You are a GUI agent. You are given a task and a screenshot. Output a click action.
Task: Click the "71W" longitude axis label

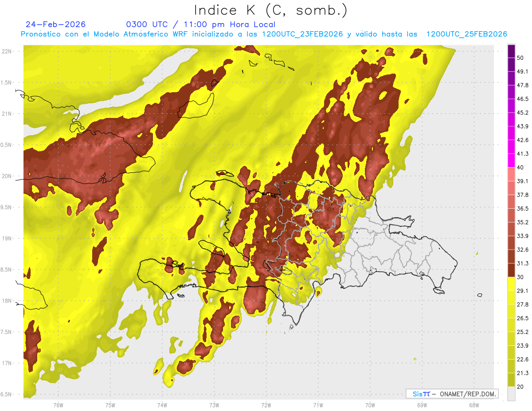pyautogui.click(x=318, y=405)
